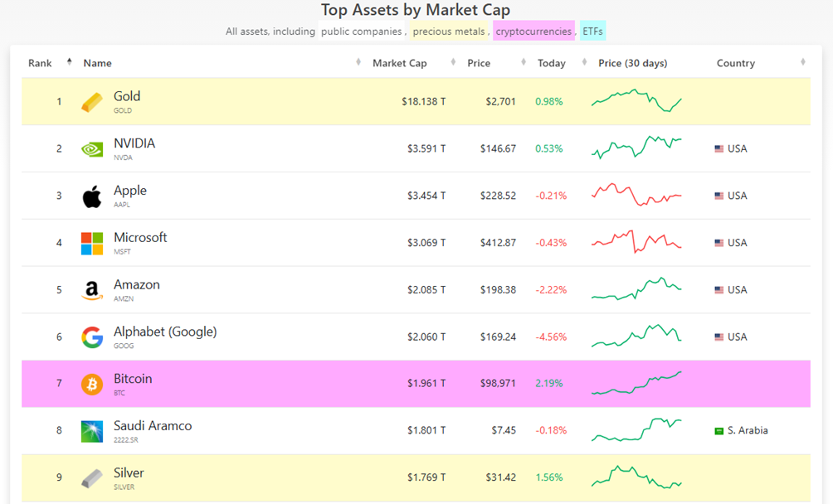Open the Microsoft company page
833x504 pixels.
coord(140,237)
